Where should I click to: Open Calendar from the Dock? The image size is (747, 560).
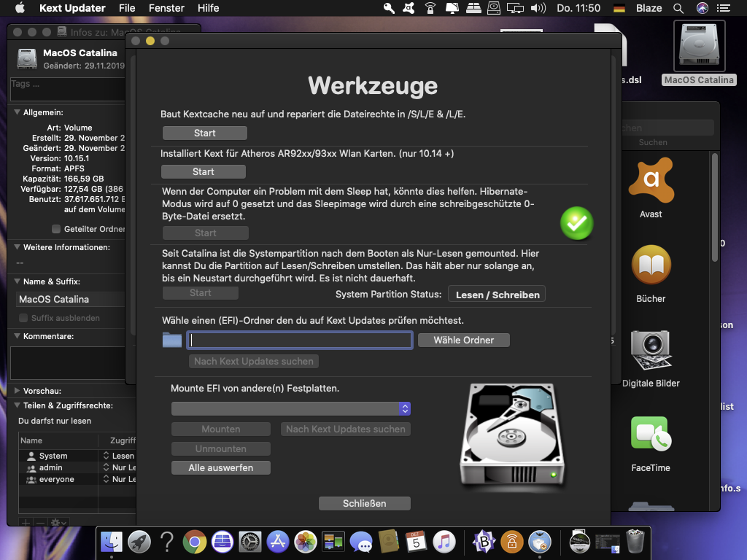tap(417, 542)
